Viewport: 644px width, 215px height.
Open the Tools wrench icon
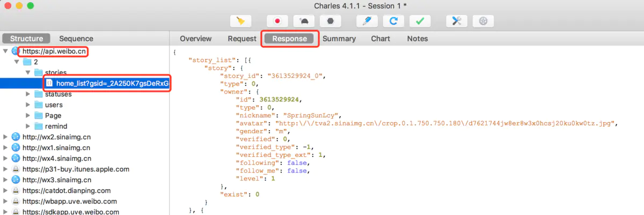coord(457,21)
